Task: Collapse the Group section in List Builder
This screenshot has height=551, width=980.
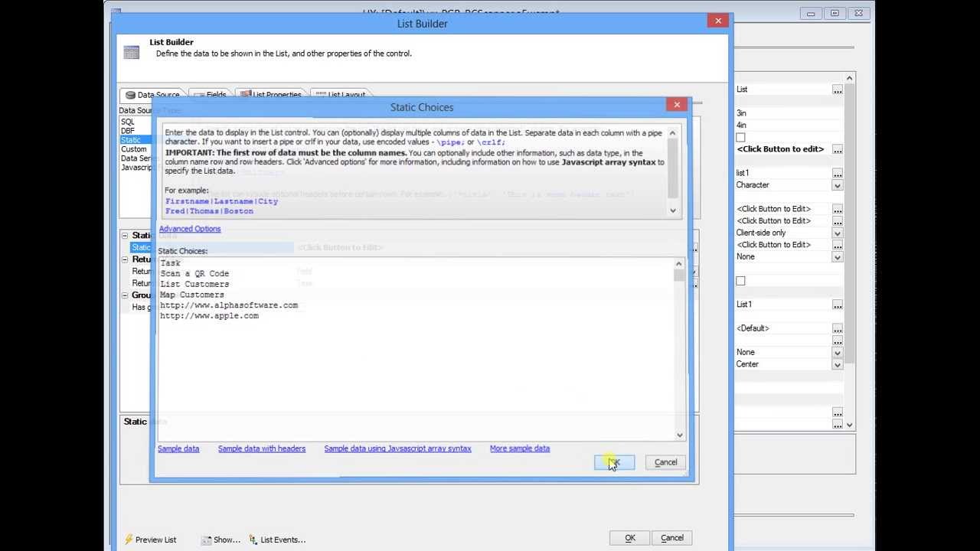Action: (125, 295)
